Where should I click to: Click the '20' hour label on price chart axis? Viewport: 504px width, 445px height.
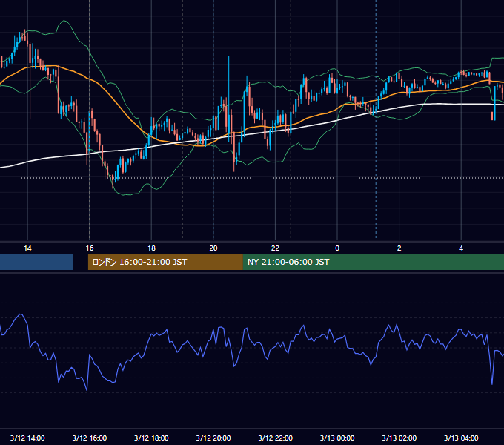click(x=213, y=248)
